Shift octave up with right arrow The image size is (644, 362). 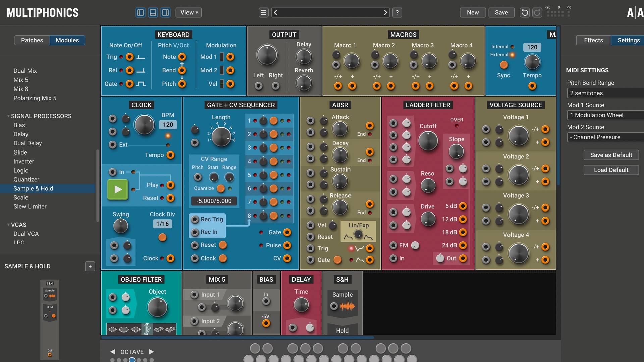tap(151, 352)
